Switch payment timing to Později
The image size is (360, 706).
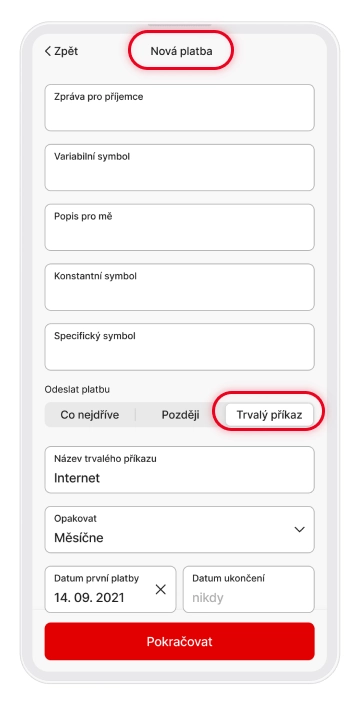tap(180, 415)
